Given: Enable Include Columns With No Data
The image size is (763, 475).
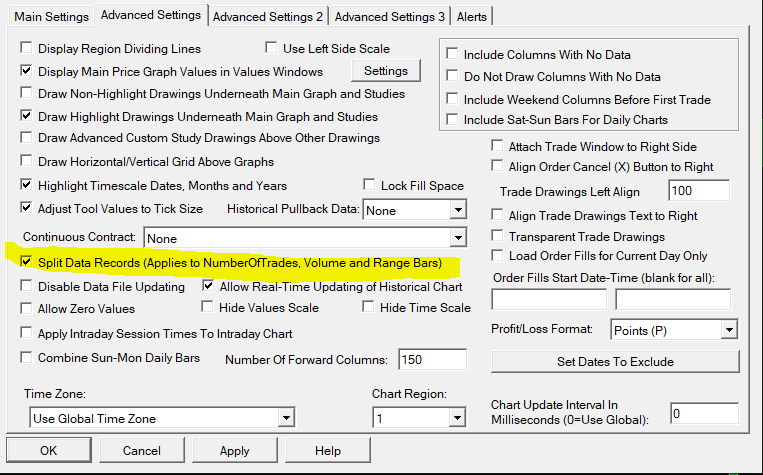Looking at the screenshot, I should coord(455,54).
